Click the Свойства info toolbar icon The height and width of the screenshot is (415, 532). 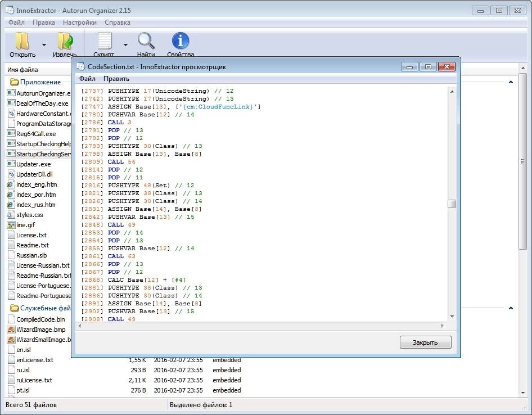(x=181, y=41)
